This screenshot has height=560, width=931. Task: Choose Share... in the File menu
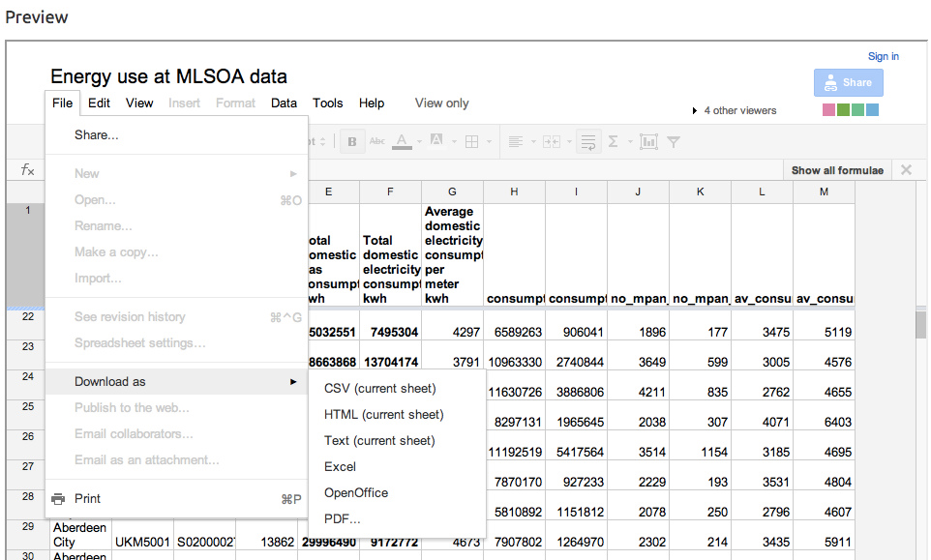(177, 135)
